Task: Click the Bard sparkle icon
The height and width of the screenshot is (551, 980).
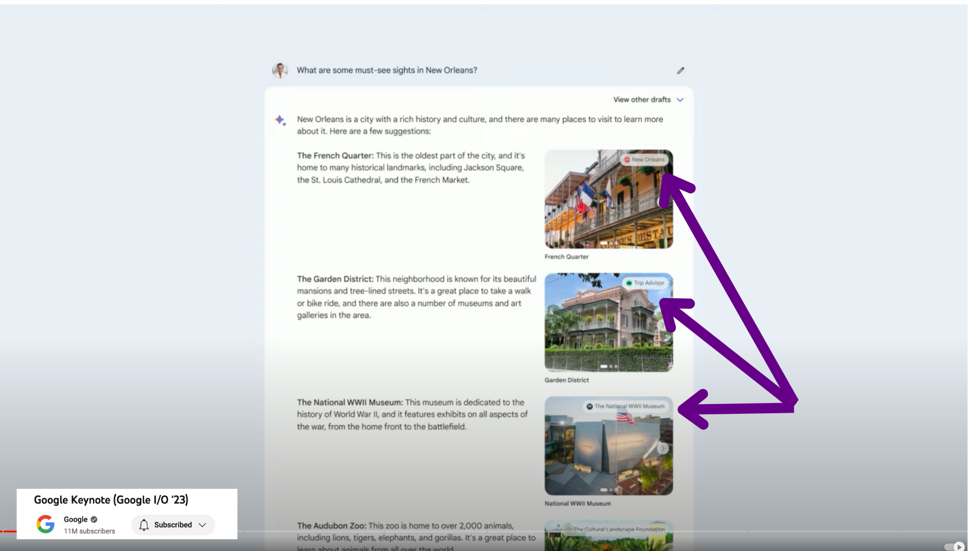Action: pos(280,120)
